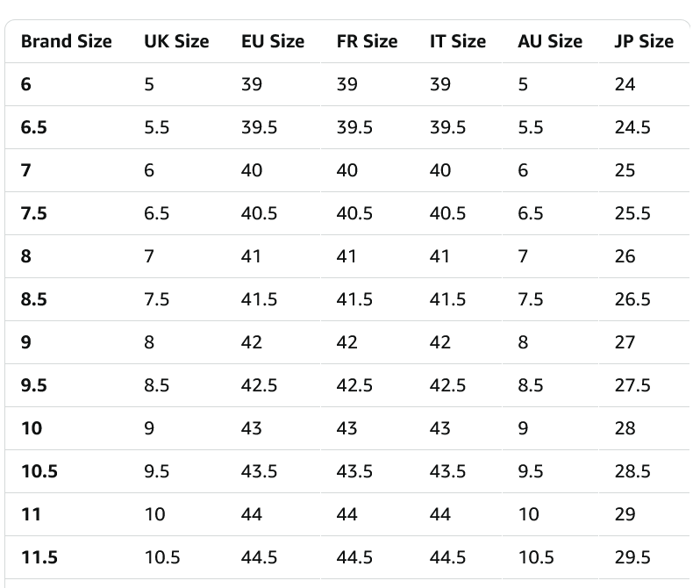Click JP size 29.5 cell
The image size is (700, 588).
(632, 557)
